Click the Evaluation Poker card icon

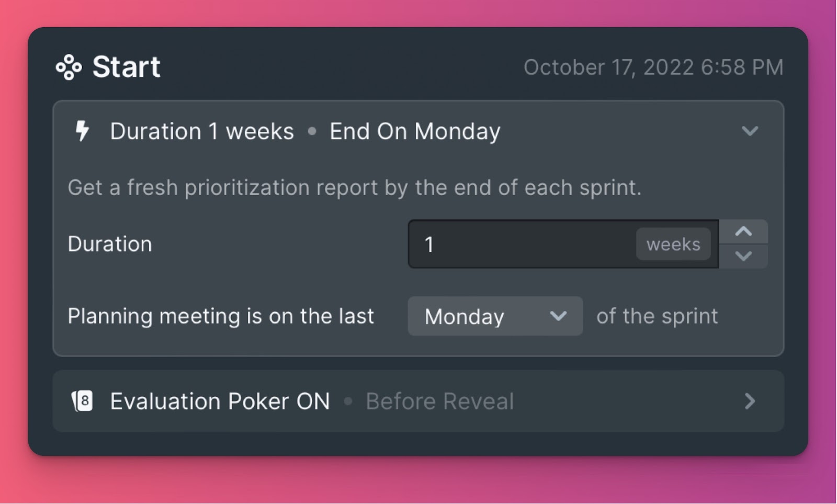[82, 402]
